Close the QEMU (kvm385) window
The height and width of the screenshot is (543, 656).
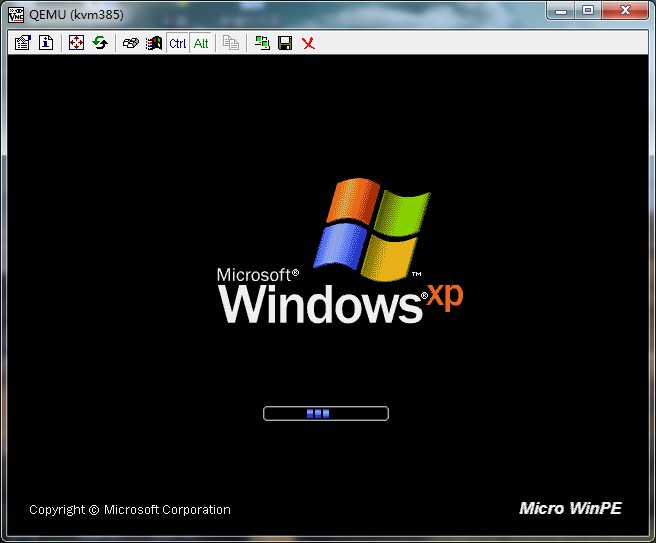click(x=625, y=11)
